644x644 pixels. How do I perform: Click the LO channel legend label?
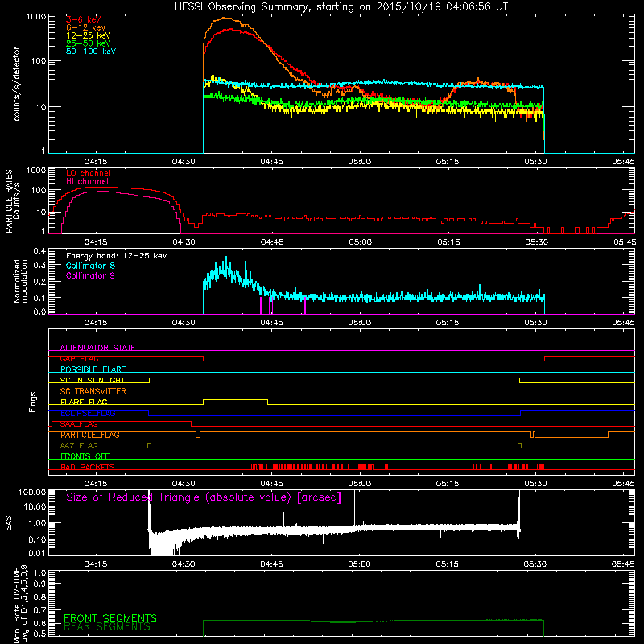click(x=89, y=173)
